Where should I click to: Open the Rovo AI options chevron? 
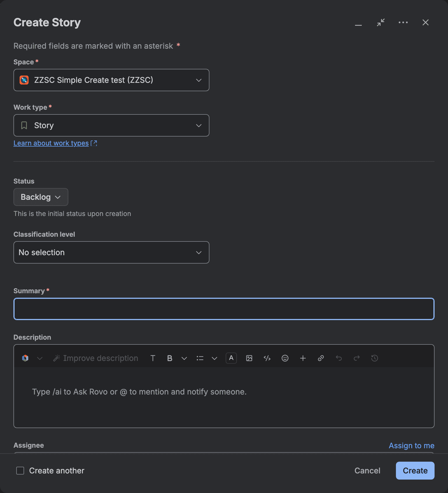tap(40, 358)
